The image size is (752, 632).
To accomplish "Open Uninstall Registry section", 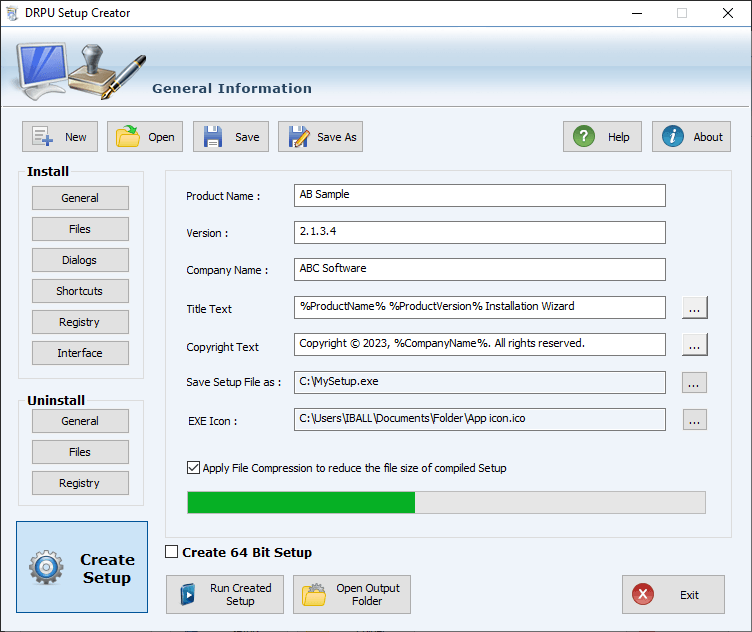I will 80,483.
